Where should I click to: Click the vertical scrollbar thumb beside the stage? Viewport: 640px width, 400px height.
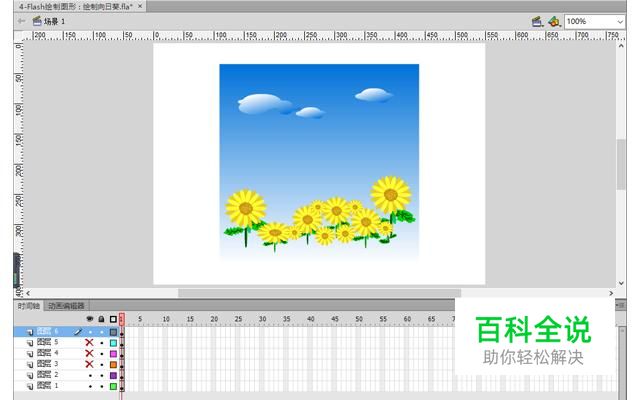pos(621,164)
